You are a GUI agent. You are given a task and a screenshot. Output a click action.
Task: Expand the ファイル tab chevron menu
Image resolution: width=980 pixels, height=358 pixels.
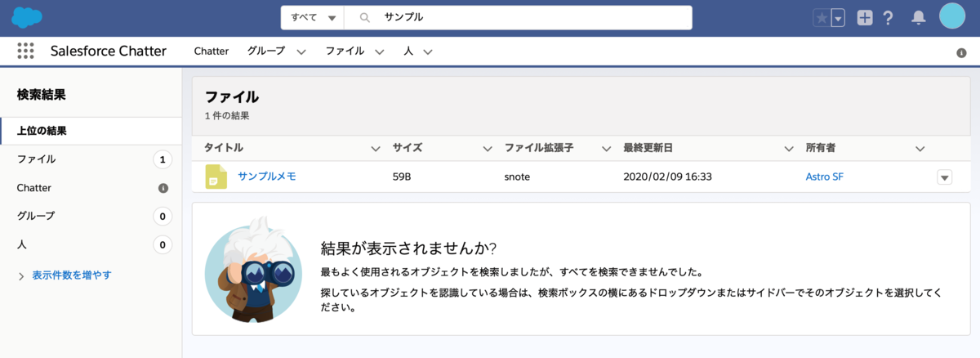click(379, 51)
